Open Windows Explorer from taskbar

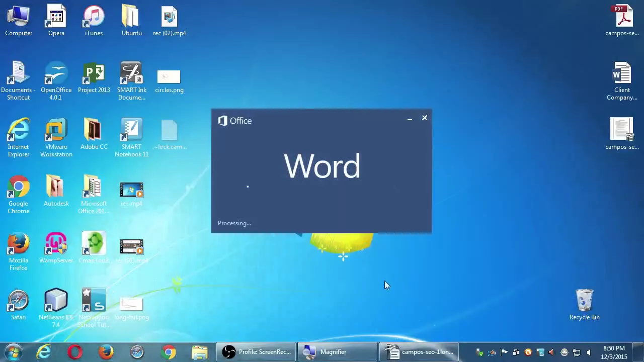pos(200,352)
